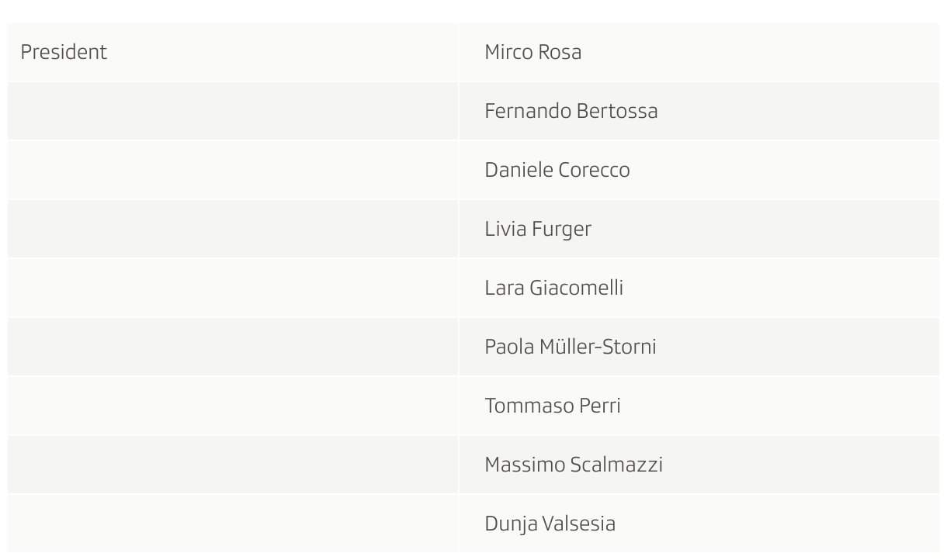
Task: Click Paola Müller-Storni in the table
Action: [570, 347]
